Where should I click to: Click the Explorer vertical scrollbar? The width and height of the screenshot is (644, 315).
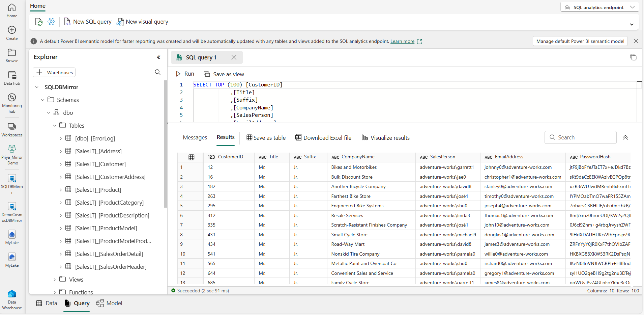point(166,144)
